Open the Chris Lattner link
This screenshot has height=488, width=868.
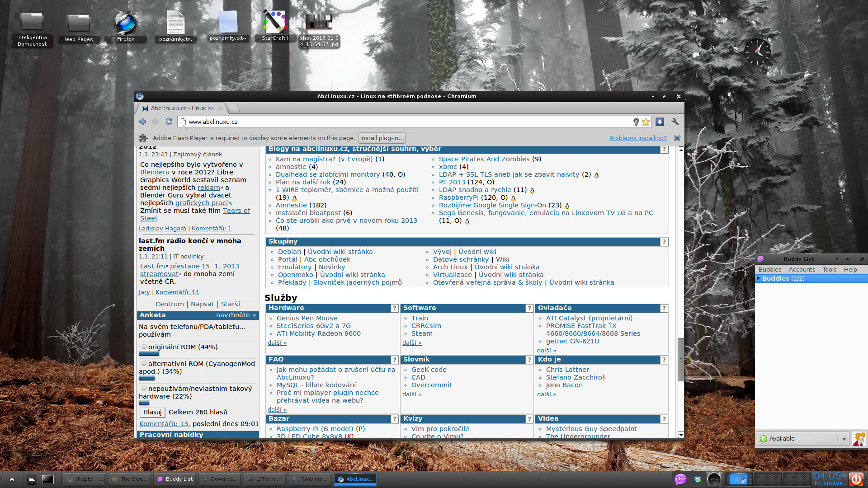(x=567, y=370)
